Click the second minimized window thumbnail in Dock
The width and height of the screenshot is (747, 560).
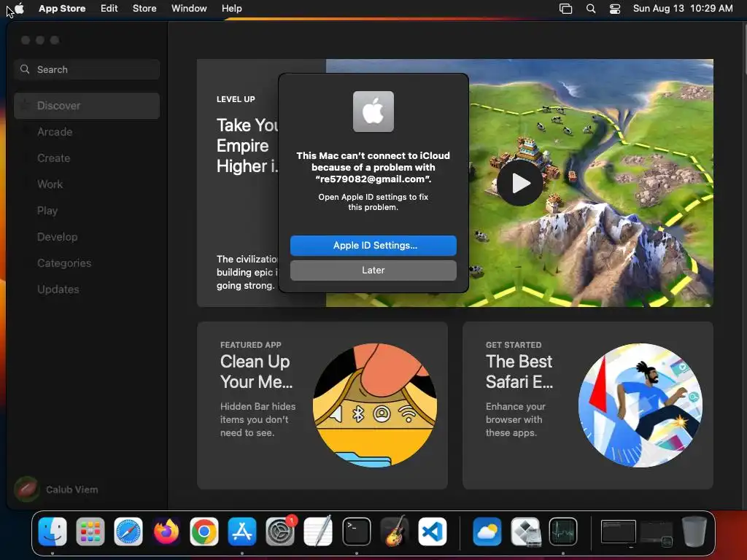click(657, 533)
